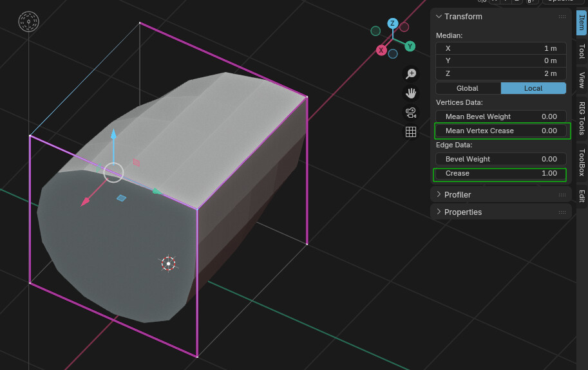Click the red-white 3D cursor

tap(168, 264)
